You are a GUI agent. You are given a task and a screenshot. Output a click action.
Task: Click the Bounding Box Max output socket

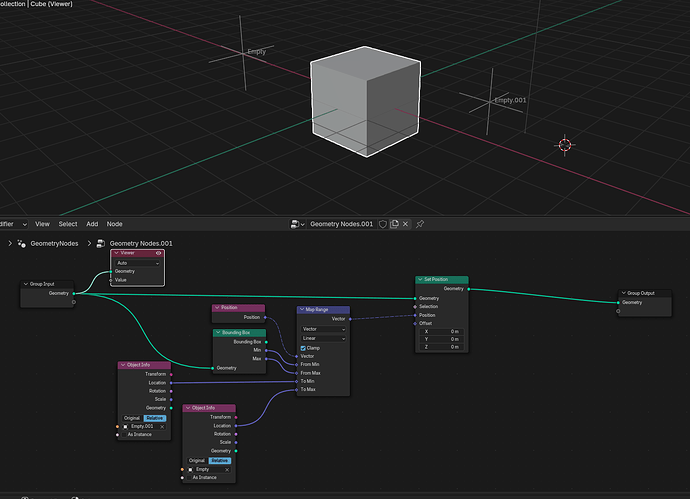coord(266,359)
